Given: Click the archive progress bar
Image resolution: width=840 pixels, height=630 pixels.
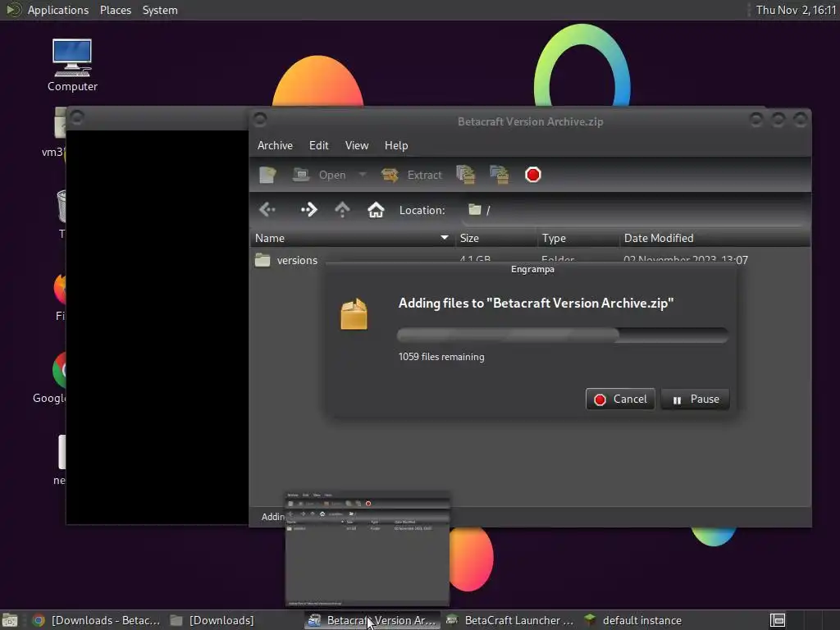Looking at the screenshot, I should tap(563, 335).
